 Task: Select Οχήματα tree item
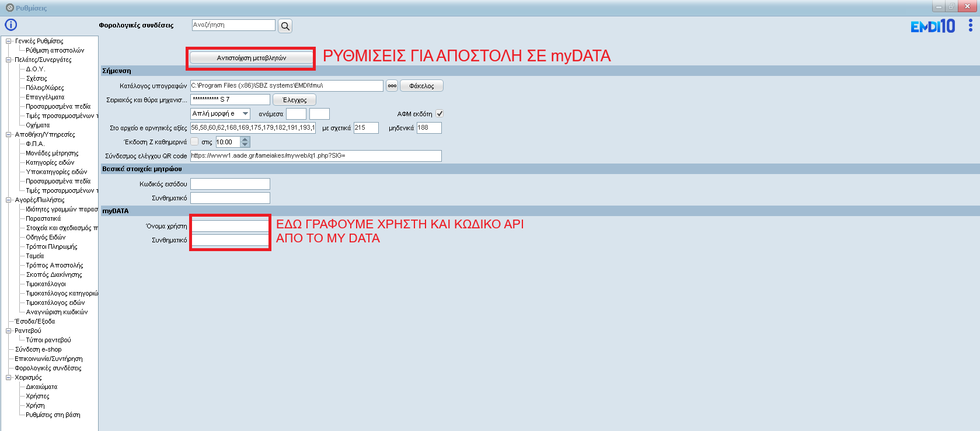click(38, 125)
